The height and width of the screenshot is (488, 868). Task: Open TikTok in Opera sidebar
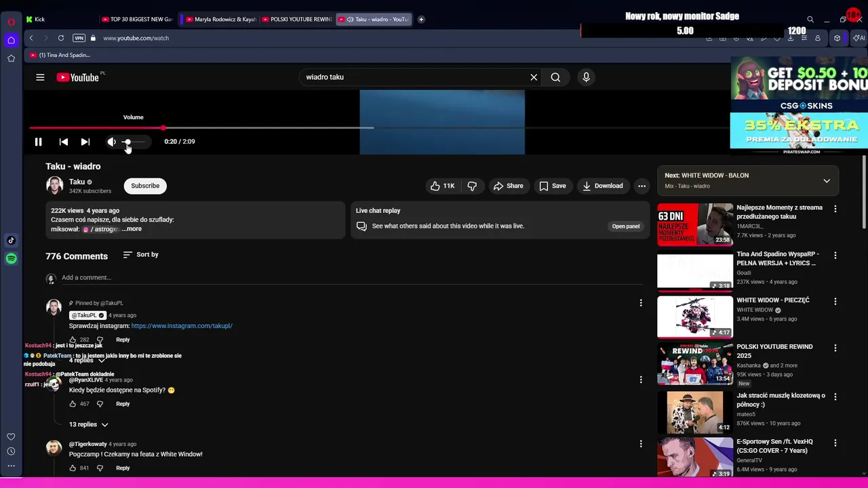11,240
